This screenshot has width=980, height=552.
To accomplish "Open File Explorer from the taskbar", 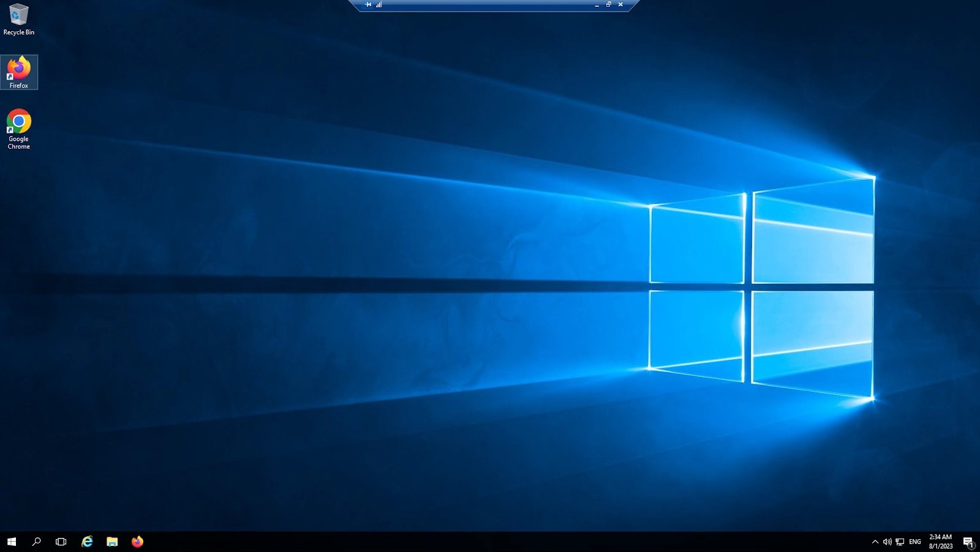I will [112, 542].
